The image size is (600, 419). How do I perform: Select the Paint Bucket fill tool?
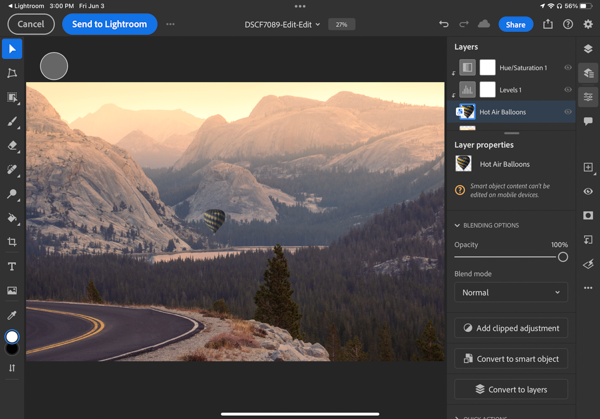(x=12, y=218)
